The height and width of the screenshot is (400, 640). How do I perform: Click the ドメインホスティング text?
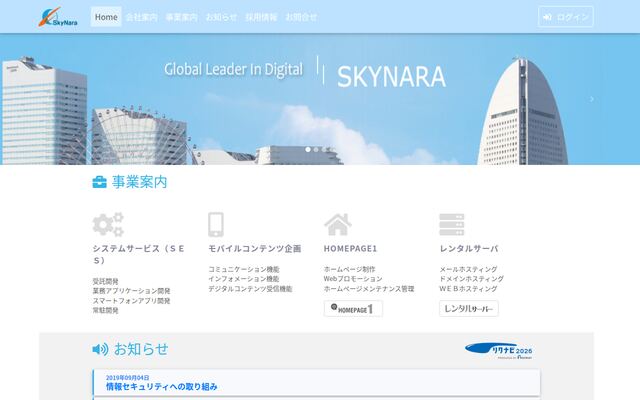pos(472,279)
